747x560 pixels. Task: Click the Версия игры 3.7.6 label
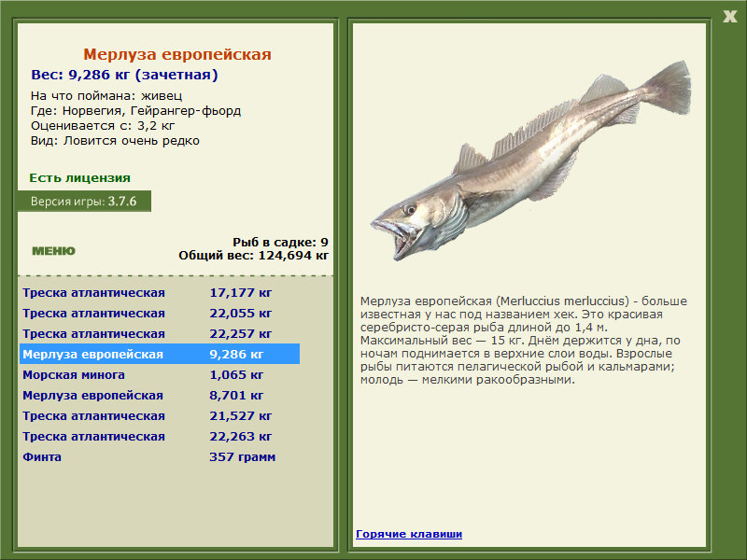(x=84, y=201)
